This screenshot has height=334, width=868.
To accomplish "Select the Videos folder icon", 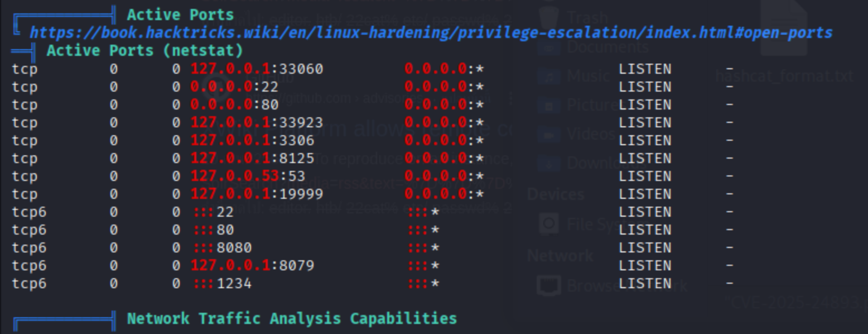I will (548, 134).
